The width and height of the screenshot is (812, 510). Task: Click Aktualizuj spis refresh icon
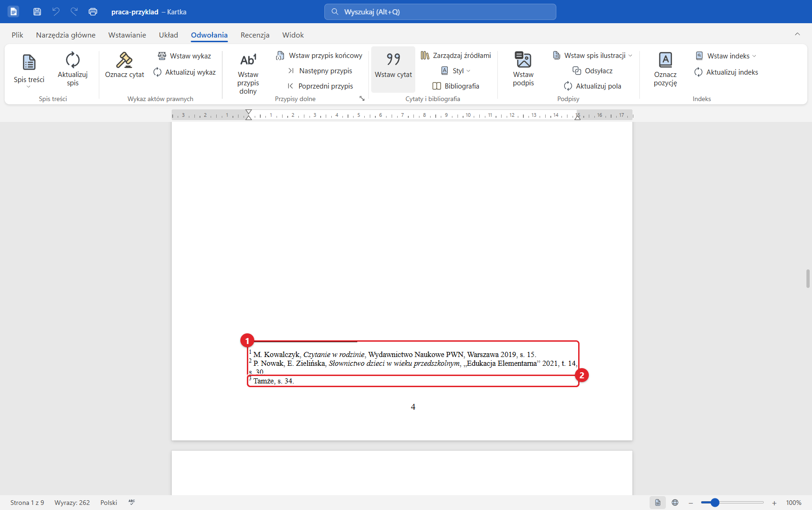[72, 60]
